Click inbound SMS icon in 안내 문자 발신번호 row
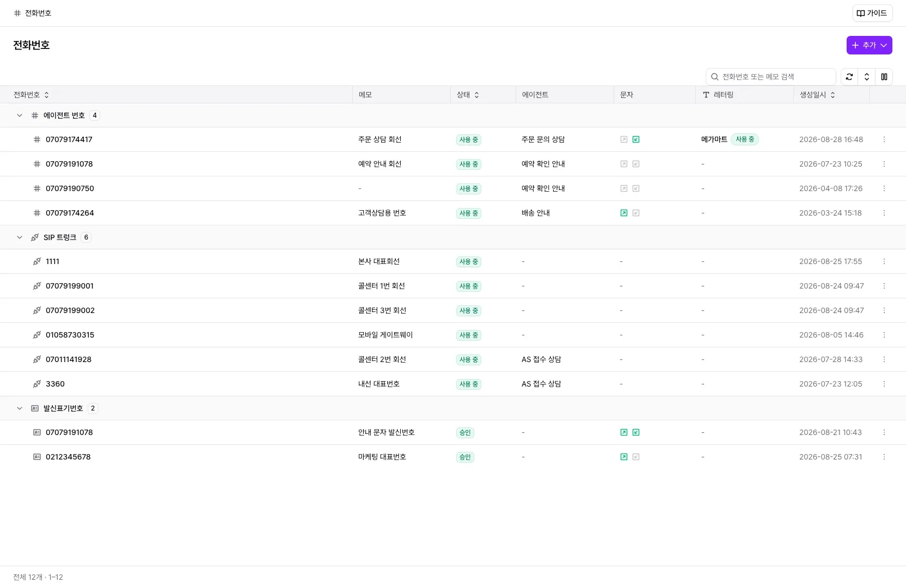This screenshot has height=588, width=906. tap(636, 432)
